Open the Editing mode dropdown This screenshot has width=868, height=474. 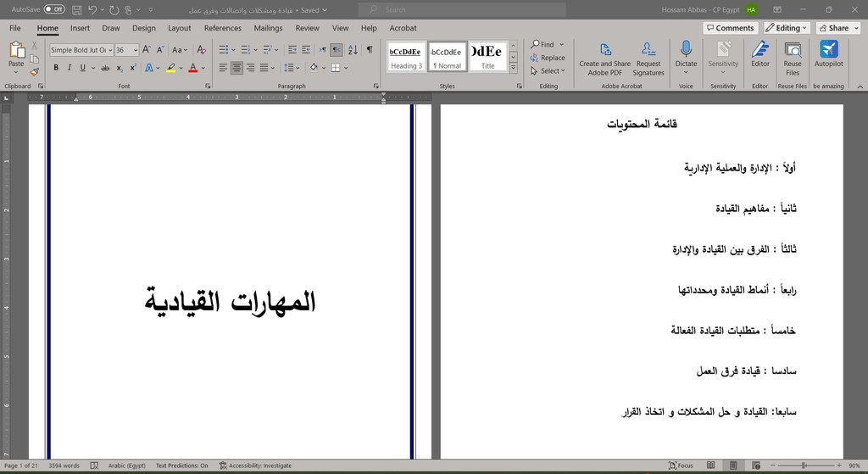click(x=787, y=28)
